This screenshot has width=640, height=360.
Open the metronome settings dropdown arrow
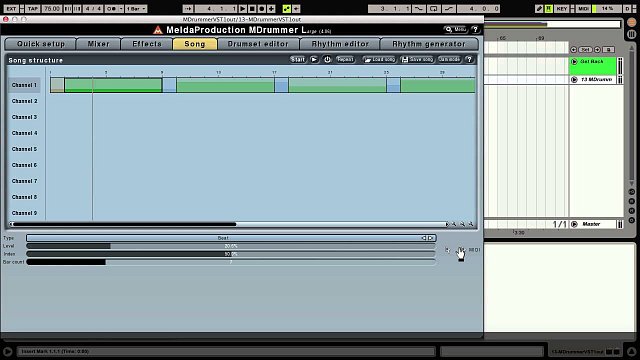[121, 9]
